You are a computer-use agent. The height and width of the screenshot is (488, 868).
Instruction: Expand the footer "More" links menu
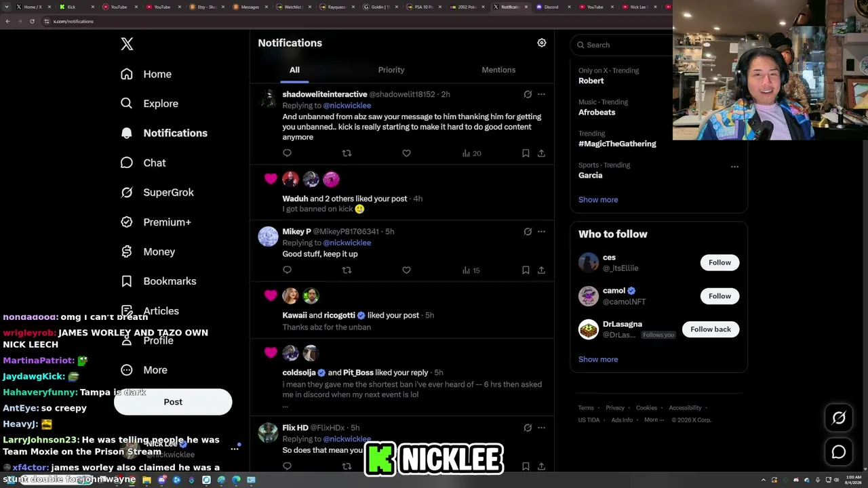point(654,420)
